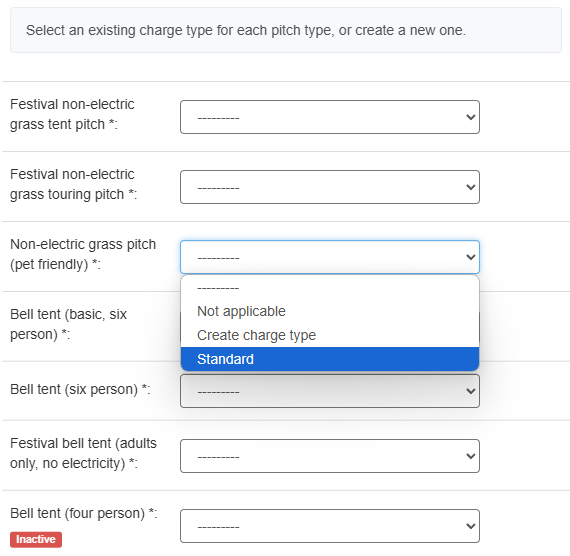Click chevron arrow of Festival grass touring pitch select

pos(470,187)
